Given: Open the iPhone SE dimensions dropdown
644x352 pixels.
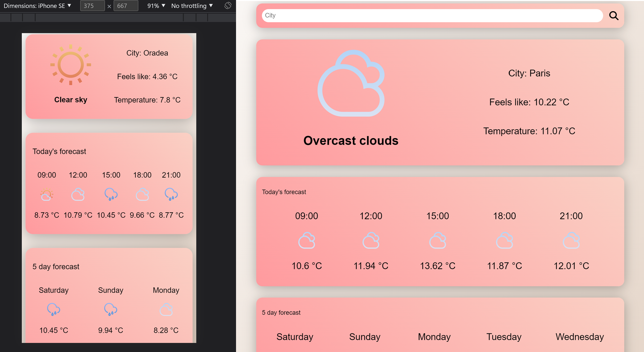Looking at the screenshot, I should click(x=37, y=6).
